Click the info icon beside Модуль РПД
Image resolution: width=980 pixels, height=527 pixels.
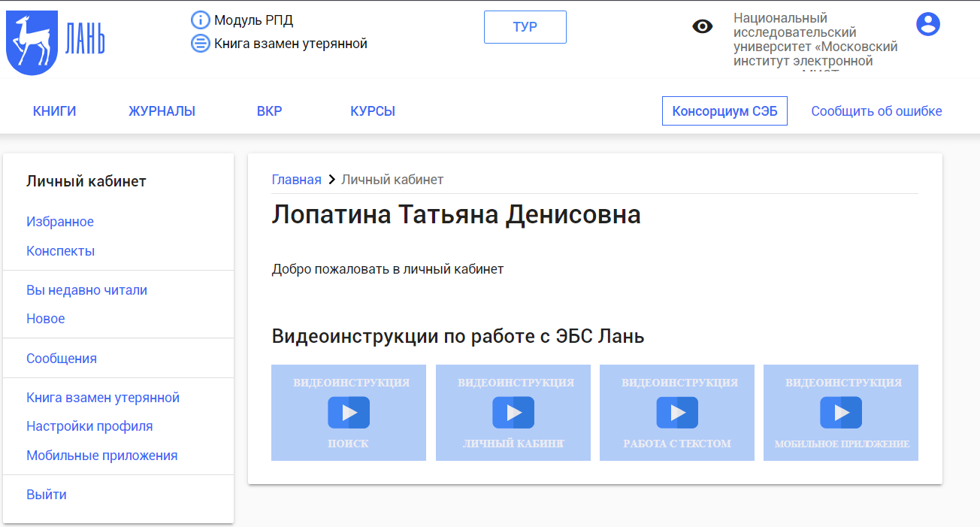click(200, 20)
